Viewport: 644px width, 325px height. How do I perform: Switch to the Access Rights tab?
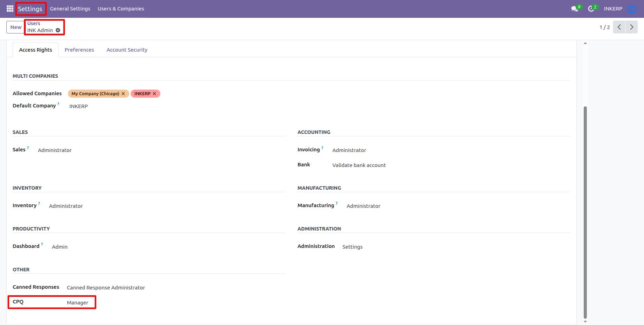(x=36, y=50)
